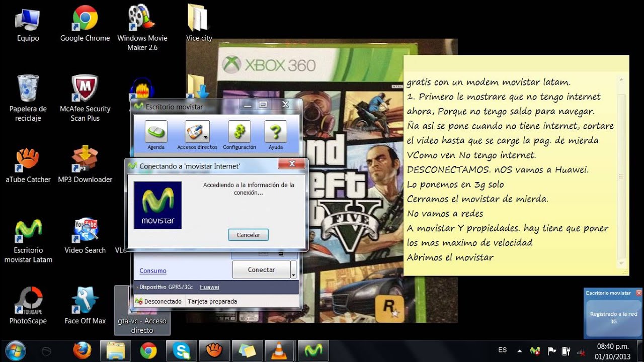
Task: Launch Google Chrome from the desktop
Action: tap(85, 24)
